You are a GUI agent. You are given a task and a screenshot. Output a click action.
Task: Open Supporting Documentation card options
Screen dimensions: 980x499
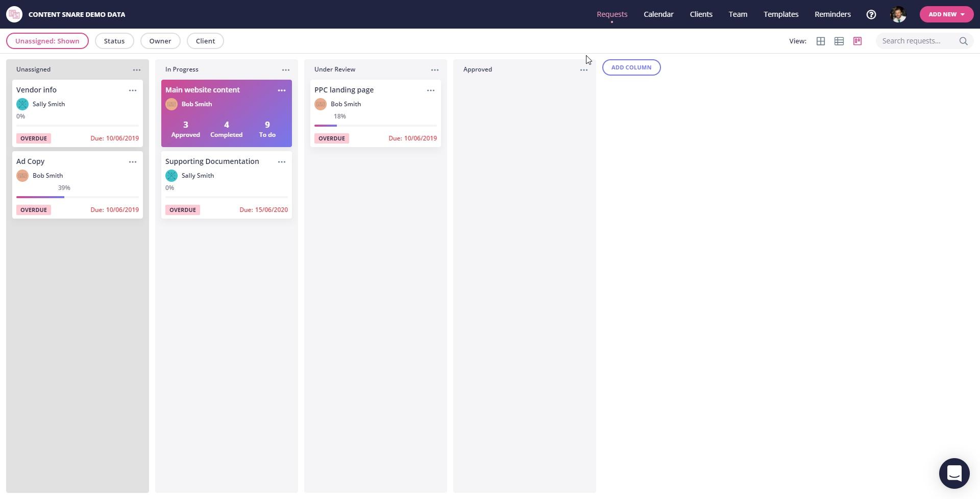[282, 161]
